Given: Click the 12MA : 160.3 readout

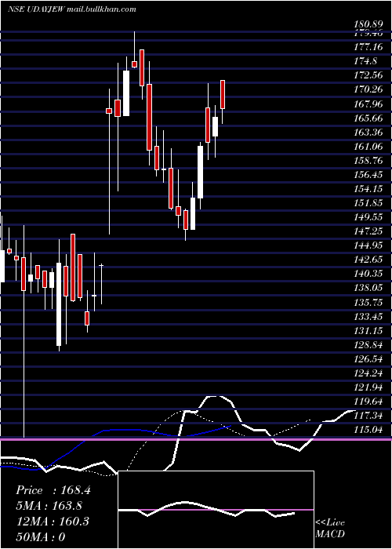Looking at the screenshot, I should [53, 522].
